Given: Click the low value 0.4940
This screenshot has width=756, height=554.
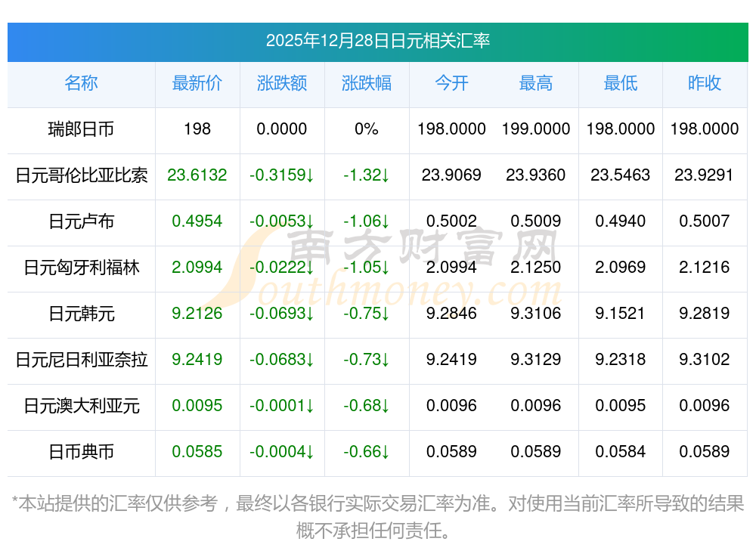Looking at the screenshot, I should coord(621,221).
